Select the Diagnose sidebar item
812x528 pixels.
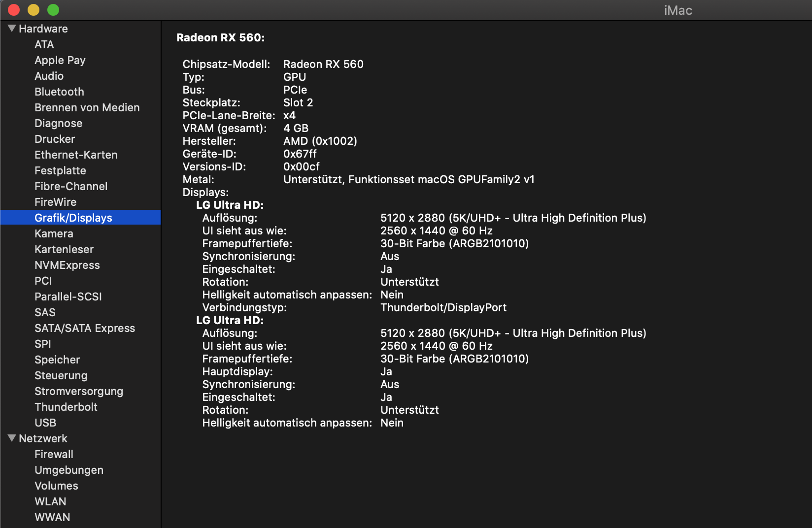pyautogui.click(x=59, y=123)
